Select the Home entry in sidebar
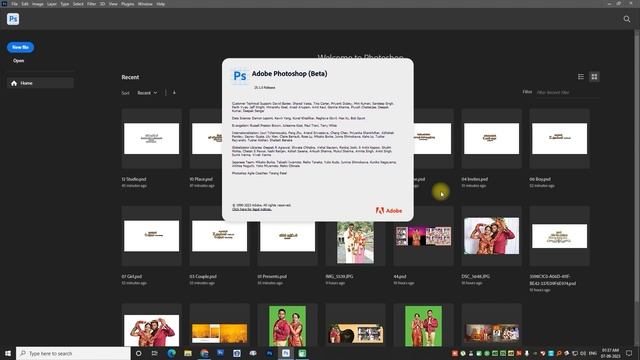 (x=40, y=83)
